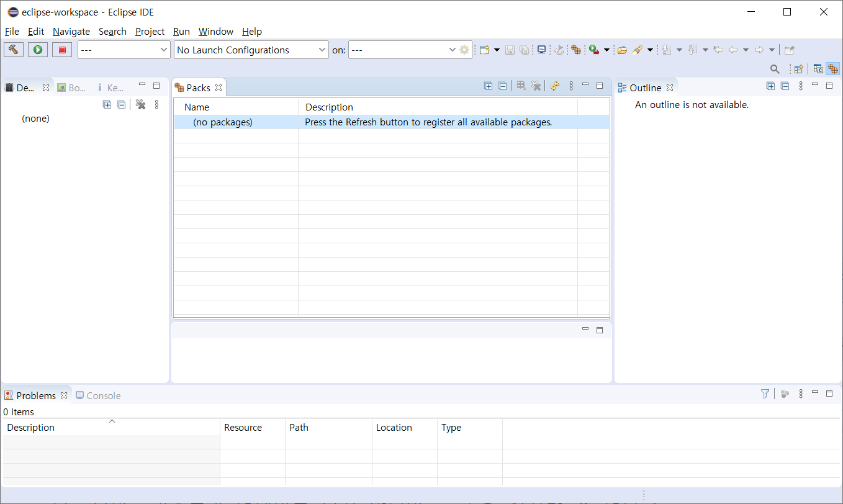Click the Refresh packages yellow arrows icon

coord(555,86)
